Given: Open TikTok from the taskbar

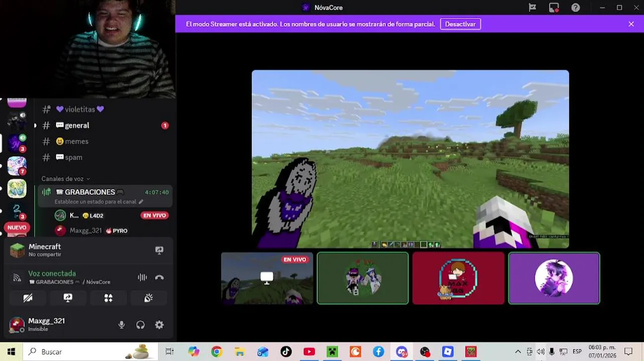Looking at the screenshot, I should [x=286, y=352].
